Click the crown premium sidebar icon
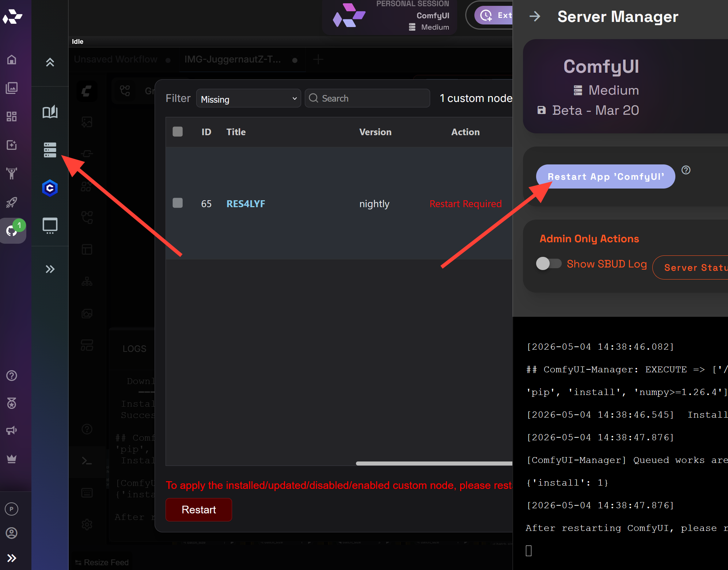Screen dimensions: 728x570 point(12,459)
